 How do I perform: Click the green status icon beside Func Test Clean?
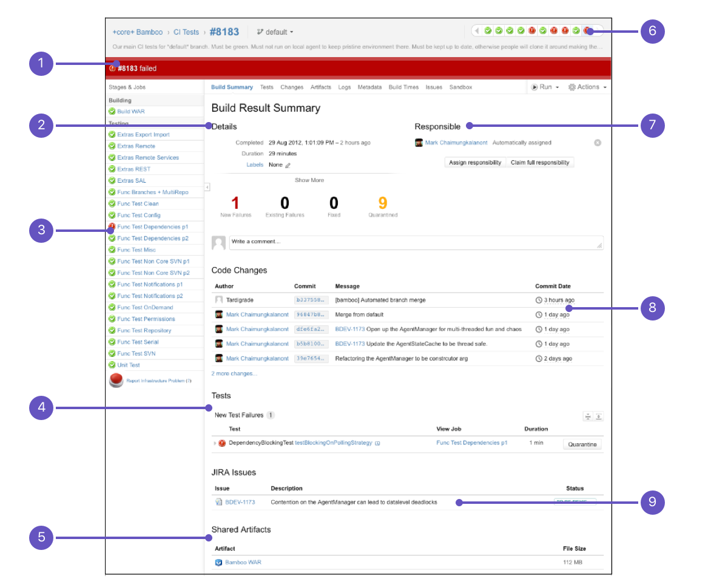click(x=112, y=204)
